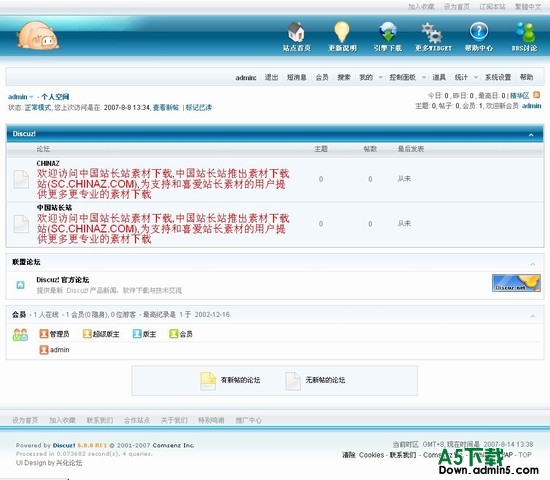550x480 pixels.
Task: Click the 中国站长站 forum page icon
Action: [21, 224]
